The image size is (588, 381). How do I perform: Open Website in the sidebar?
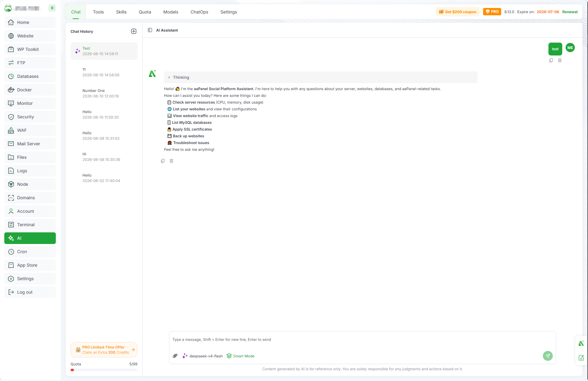[30, 36]
